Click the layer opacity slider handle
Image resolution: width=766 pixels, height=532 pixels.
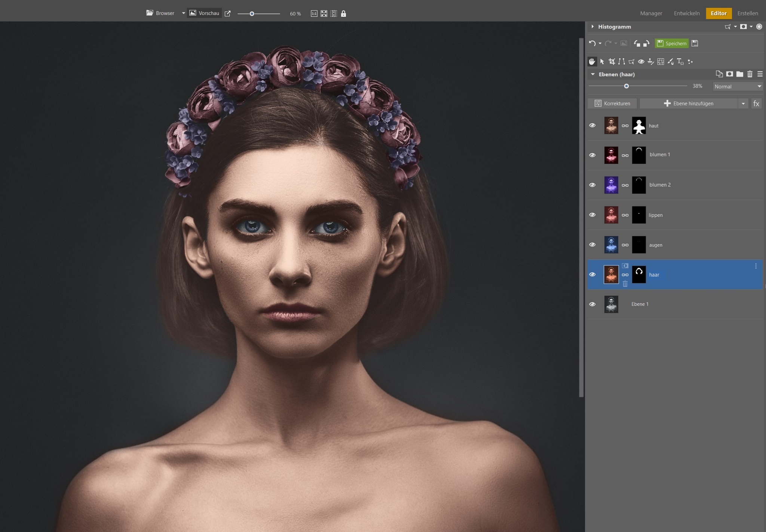coord(626,86)
